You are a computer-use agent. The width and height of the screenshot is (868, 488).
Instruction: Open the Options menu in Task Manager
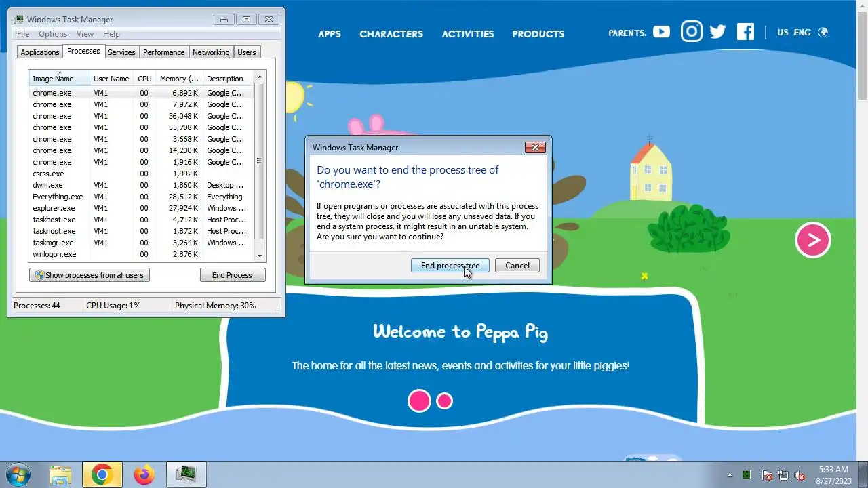[x=52, y=34]
